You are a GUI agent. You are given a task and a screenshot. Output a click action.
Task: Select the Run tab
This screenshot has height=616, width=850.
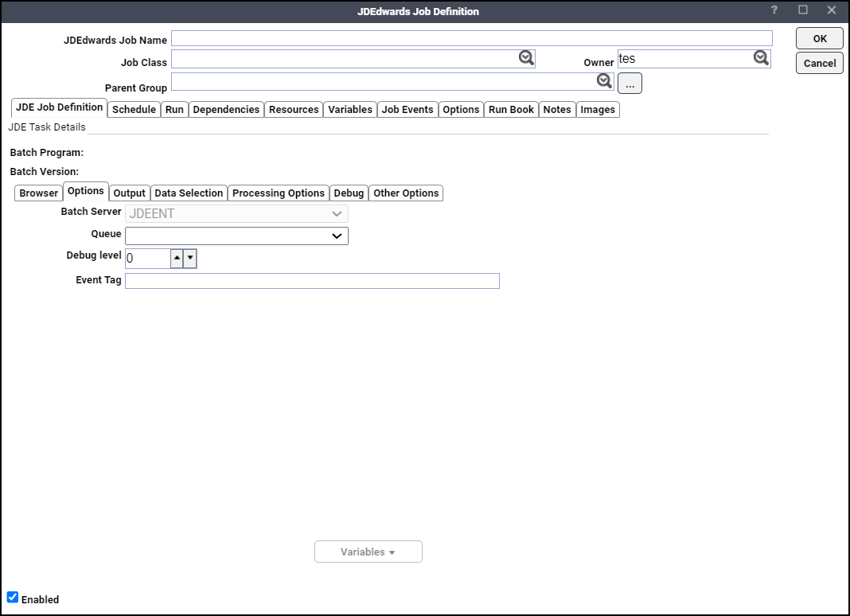[174, 110]
